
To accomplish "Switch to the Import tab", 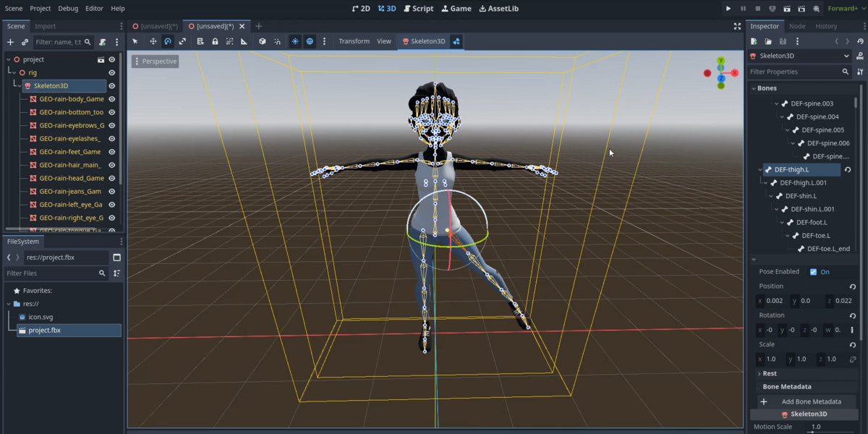I will 45,26.
